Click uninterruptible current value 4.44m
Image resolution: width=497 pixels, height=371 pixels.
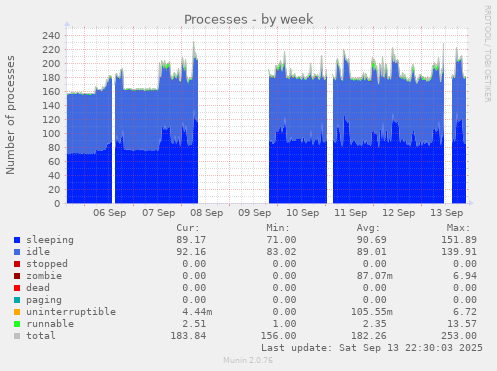pyautogui.click(x=197, y=312)
